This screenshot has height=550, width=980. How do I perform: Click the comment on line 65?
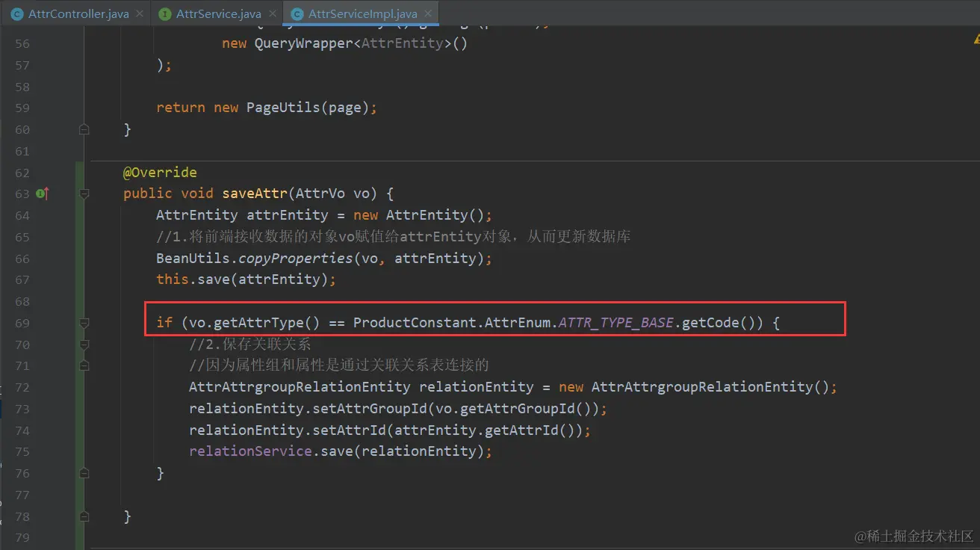[393, 237]
